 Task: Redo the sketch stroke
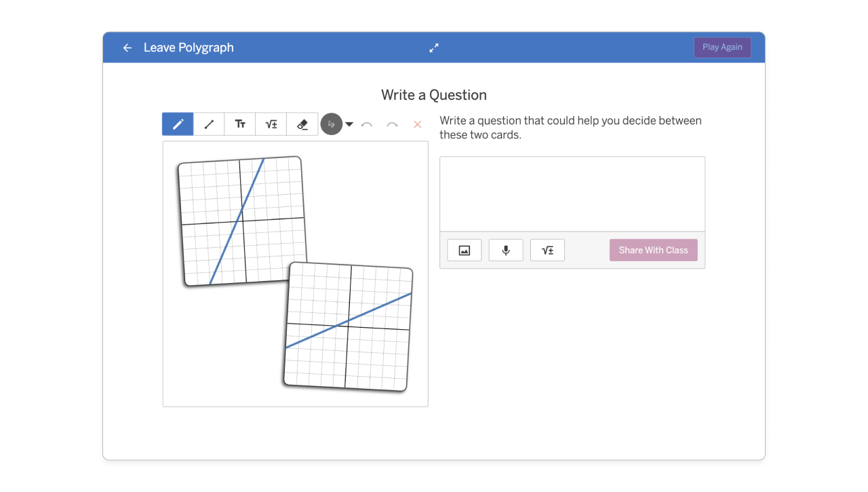pos(392,124)
